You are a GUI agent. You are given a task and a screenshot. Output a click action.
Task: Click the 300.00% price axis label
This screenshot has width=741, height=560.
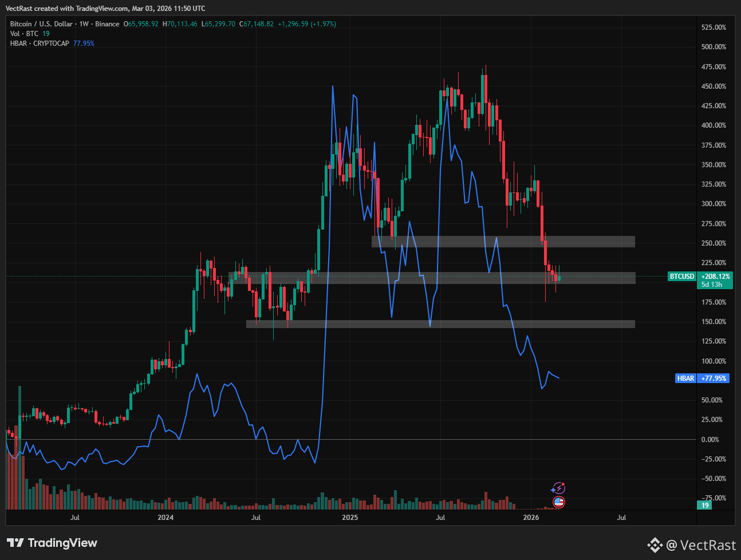[714, 204]
